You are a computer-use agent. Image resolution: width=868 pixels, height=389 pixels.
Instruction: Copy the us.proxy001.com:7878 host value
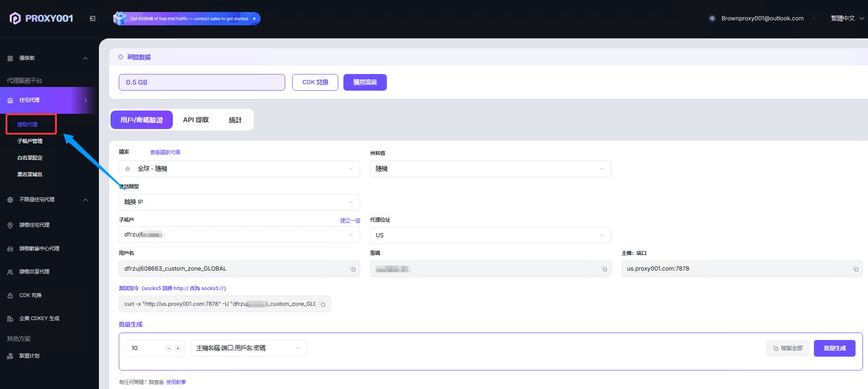tap(856, 269)
